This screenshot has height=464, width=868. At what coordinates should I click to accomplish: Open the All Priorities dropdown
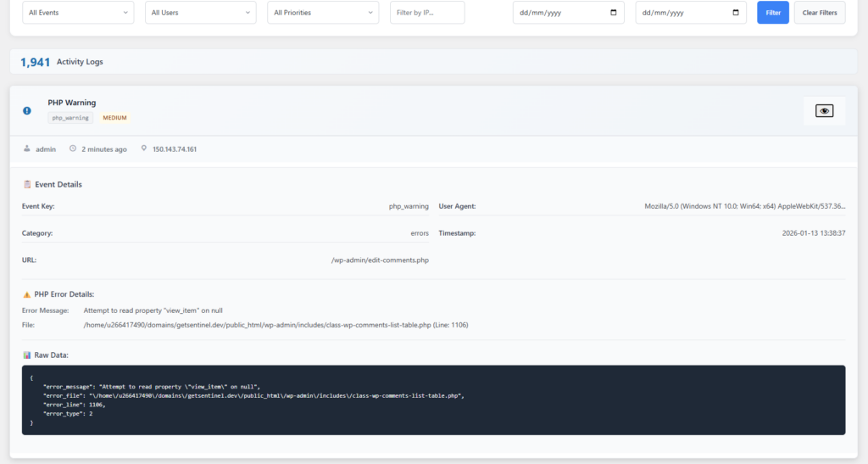click(x=322, y=13)
